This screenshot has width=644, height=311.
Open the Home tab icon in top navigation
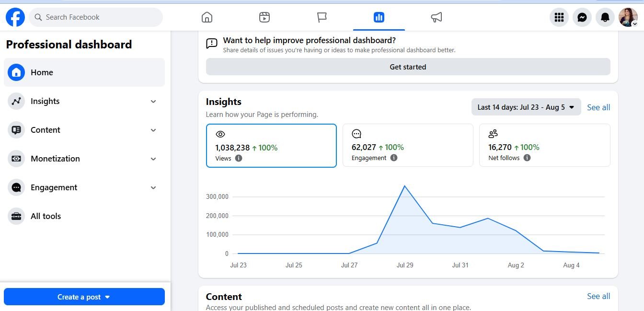[x=207, y=17]
